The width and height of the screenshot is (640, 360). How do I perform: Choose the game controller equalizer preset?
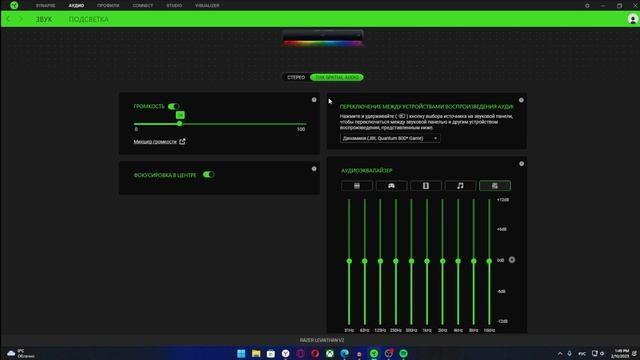tap(391, 186)
